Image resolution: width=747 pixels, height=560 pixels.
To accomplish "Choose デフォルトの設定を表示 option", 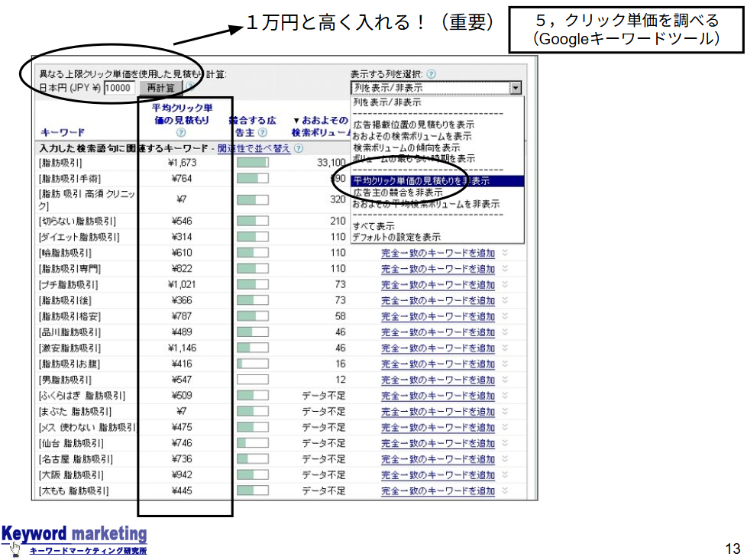I will click(x=396, y=237).
